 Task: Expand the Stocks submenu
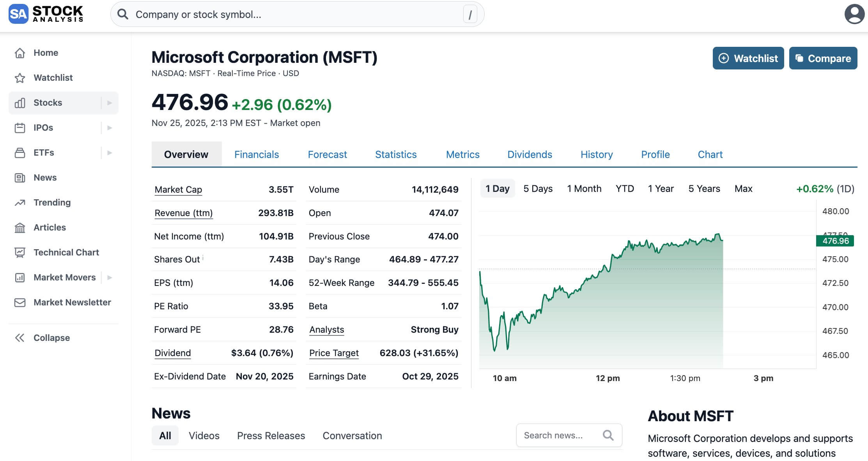110,103
